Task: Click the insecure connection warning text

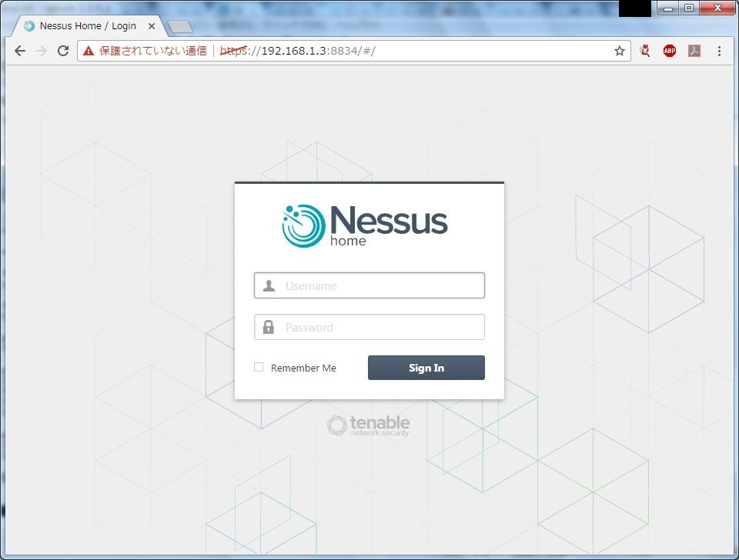Action: coord(152,51)
